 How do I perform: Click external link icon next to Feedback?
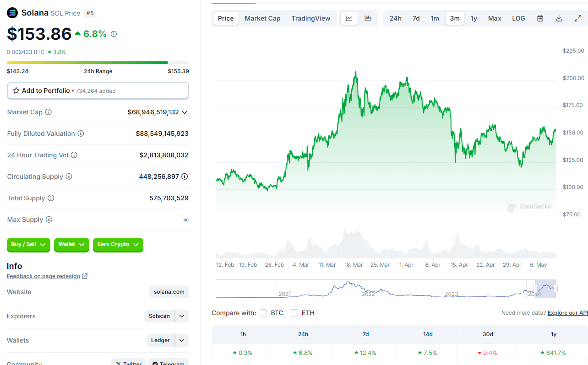(x=85, y=276)
